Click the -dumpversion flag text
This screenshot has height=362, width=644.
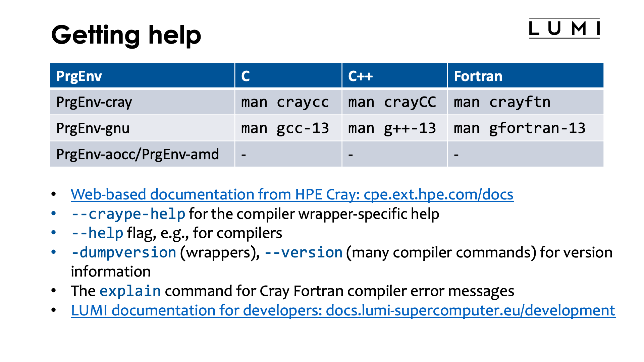click(x=124, y=253)
